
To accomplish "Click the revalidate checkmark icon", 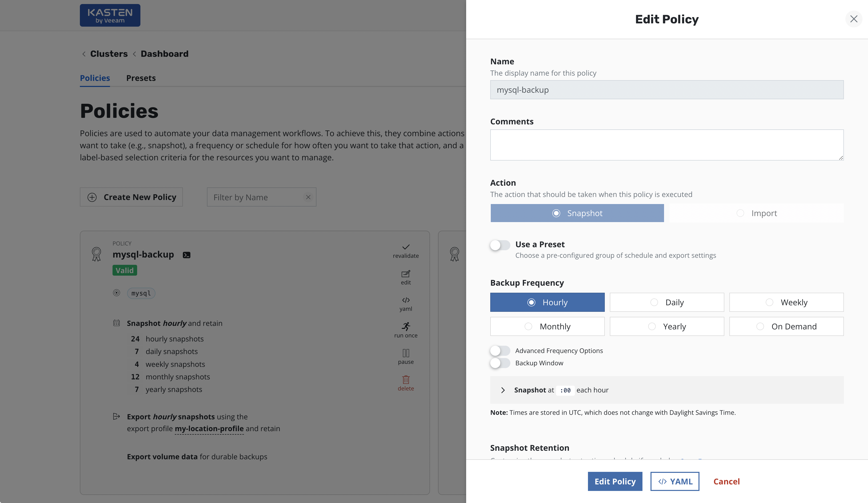I will [406, 247].
